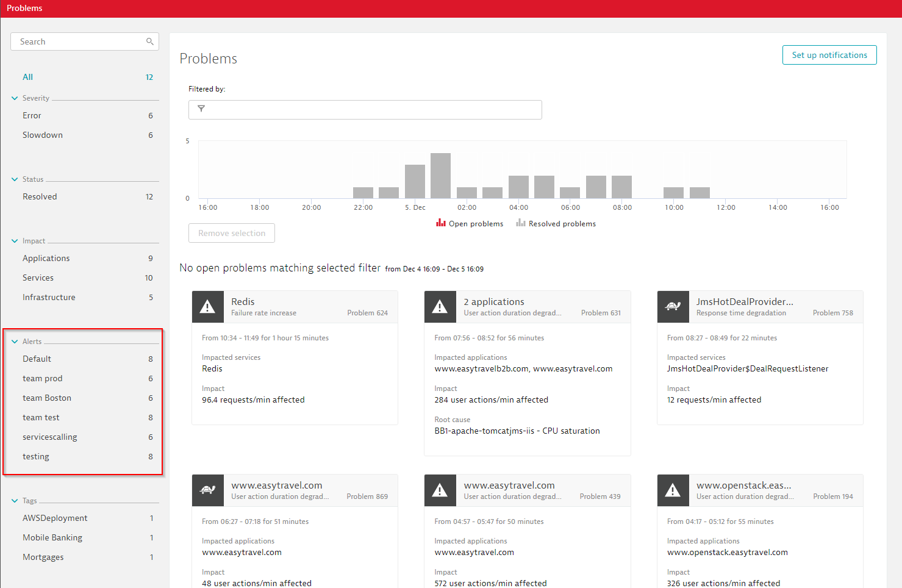Click the filter funnel icon

point(201,109)
